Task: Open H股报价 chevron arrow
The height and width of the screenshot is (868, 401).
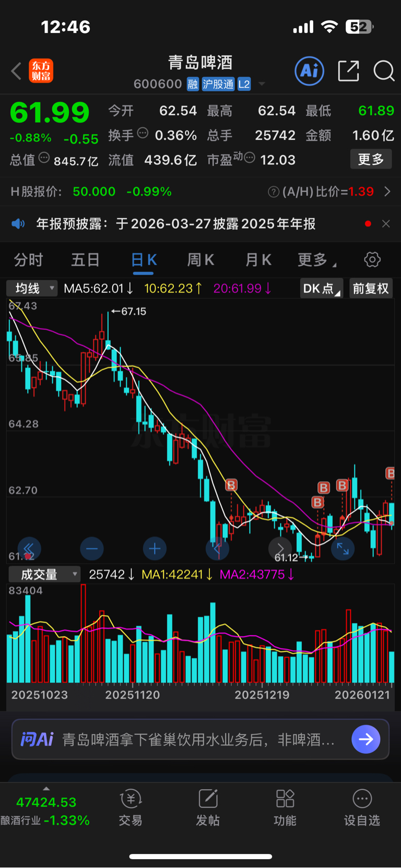Action: click(387, 192)
